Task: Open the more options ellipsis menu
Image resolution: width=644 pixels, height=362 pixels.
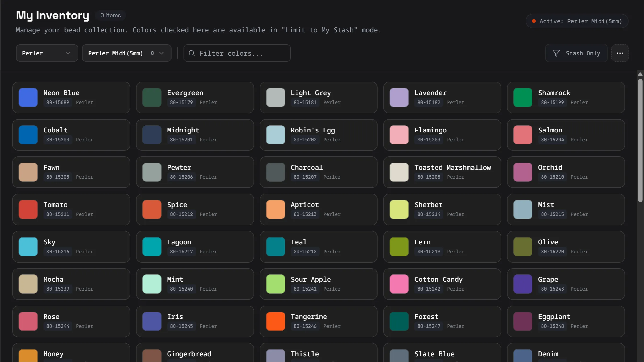Action: (x=620, y=53)
